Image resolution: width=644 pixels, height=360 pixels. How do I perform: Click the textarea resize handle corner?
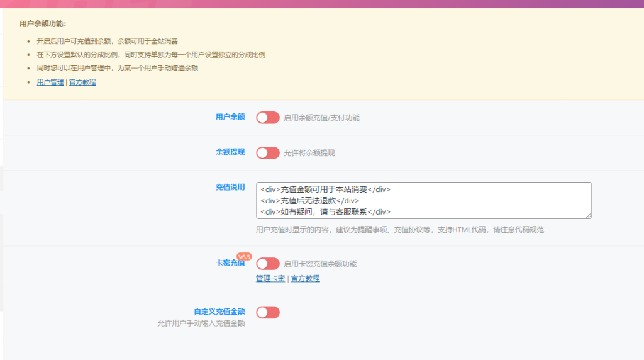coord(589,215)
